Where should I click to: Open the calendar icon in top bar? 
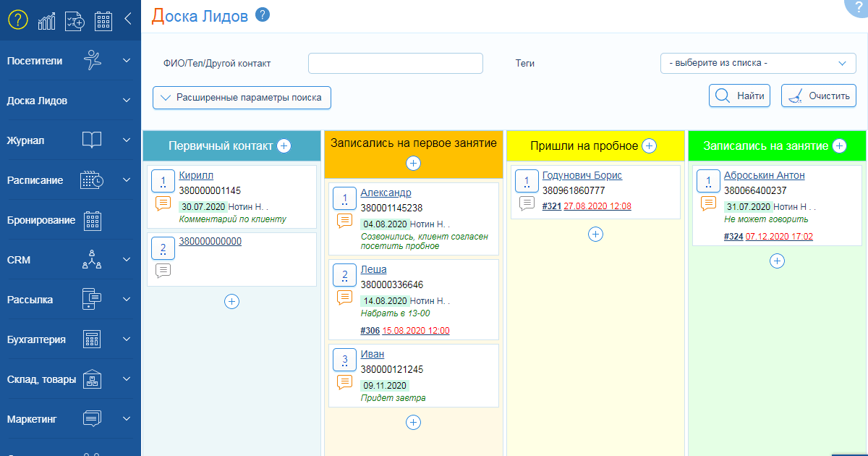coord(103,20)
